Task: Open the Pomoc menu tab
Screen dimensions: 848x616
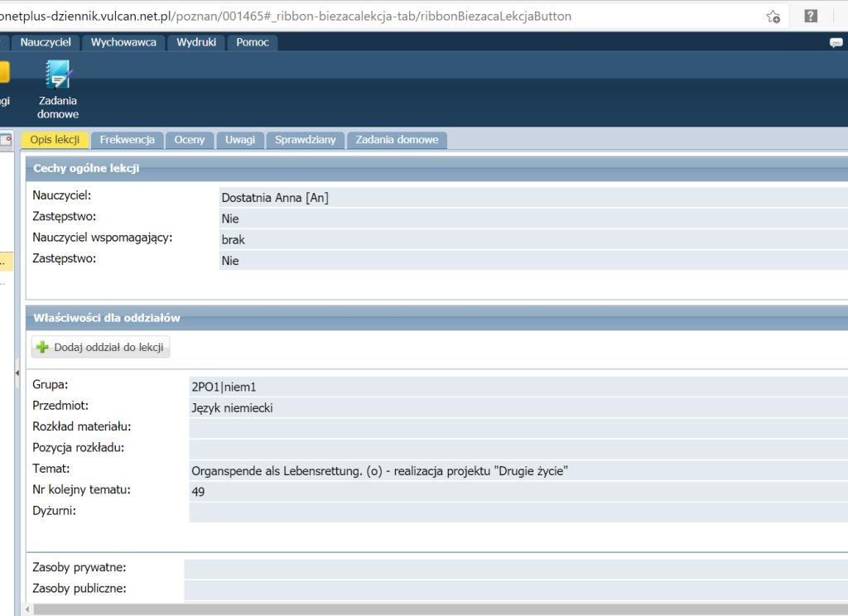Action: [253, 42]
